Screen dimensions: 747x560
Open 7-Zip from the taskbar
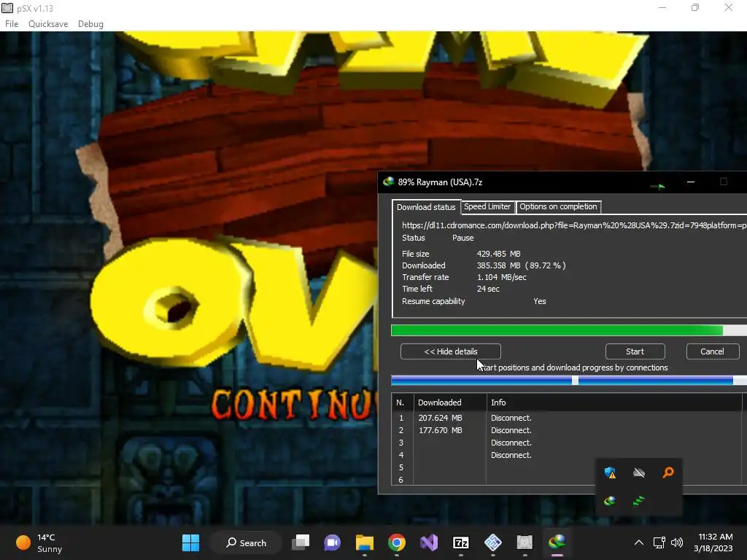click(x=461, y=542)
